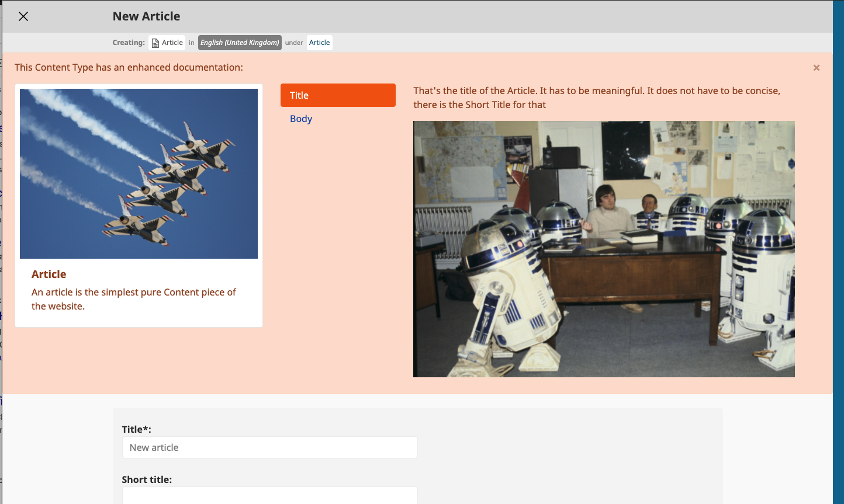Select the Title documentation tab
This screenshot has width=844, height=504.
pyautogui.click(x=338, y=95)
